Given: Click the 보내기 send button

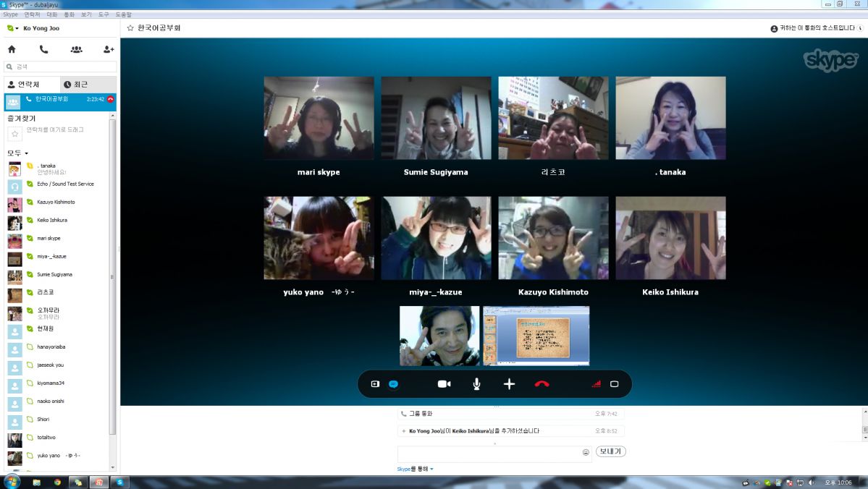Looking at the screenshot, I should click(x=610, y=451).
